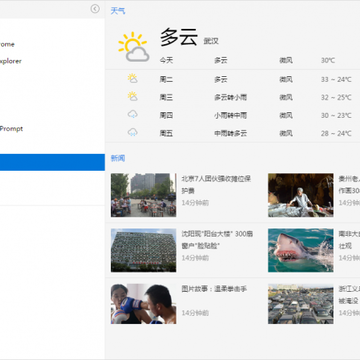
Task: Select the blue highlighted sidebar item
Action: (x=52, y=162)
